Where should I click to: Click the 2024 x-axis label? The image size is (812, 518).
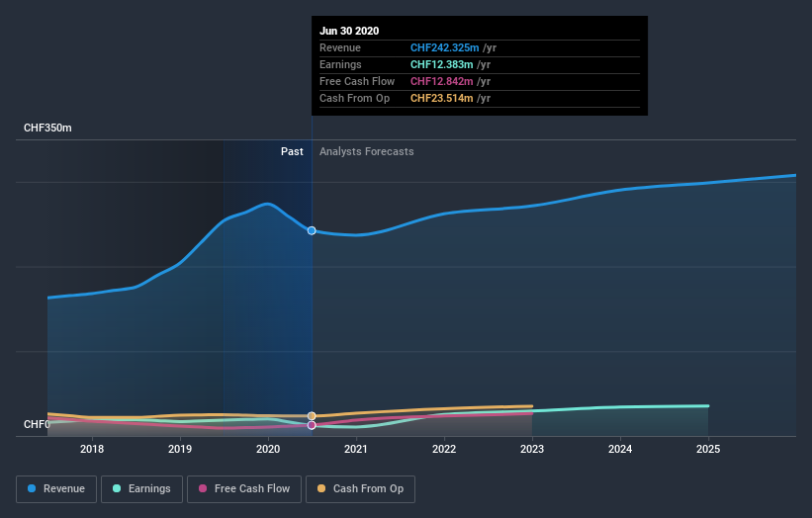point(620,449)
